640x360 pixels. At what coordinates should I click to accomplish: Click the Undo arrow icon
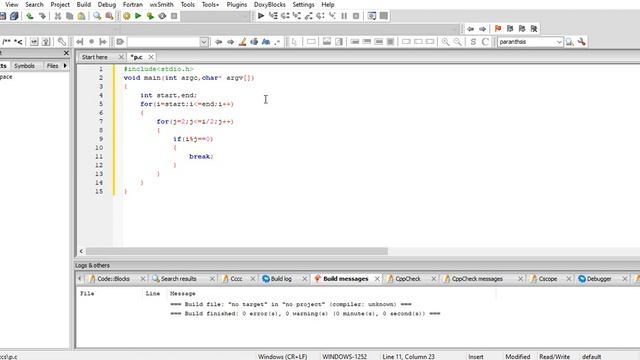click(x=30, y=16)
